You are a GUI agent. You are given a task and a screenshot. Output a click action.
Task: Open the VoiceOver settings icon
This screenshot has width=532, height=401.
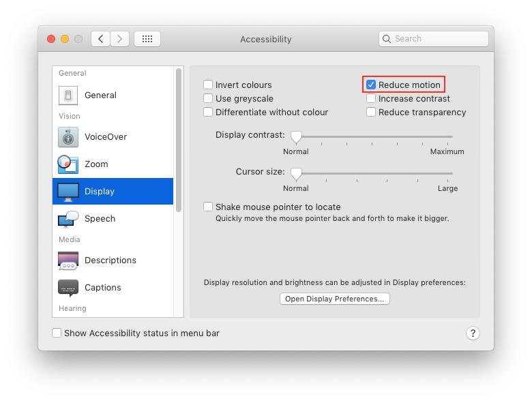[68, 137]
